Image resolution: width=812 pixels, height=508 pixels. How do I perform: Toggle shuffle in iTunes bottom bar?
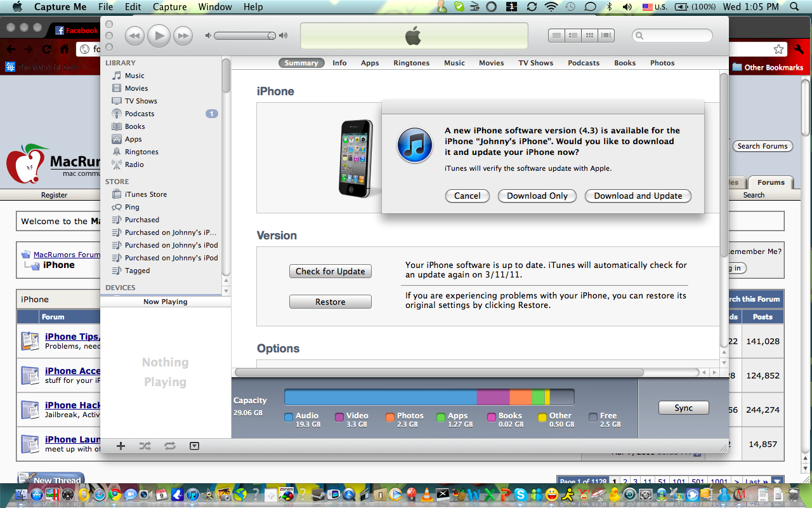click(145, 446)
